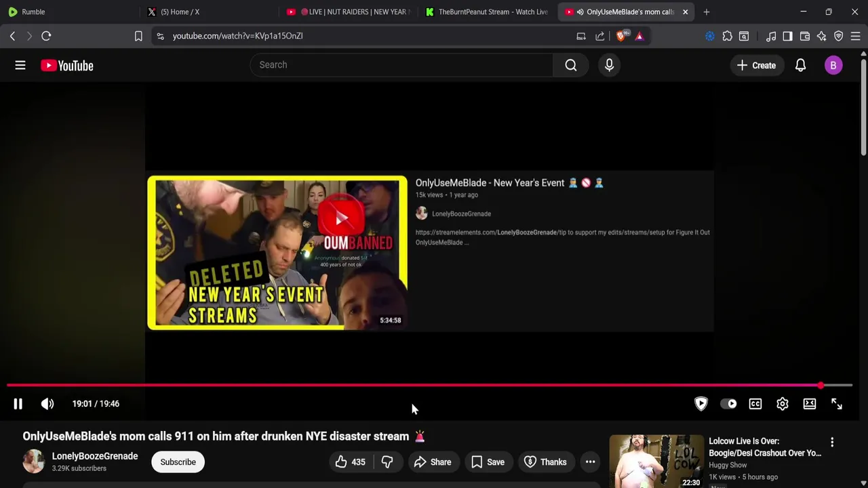Click Create button

point(757,65)
